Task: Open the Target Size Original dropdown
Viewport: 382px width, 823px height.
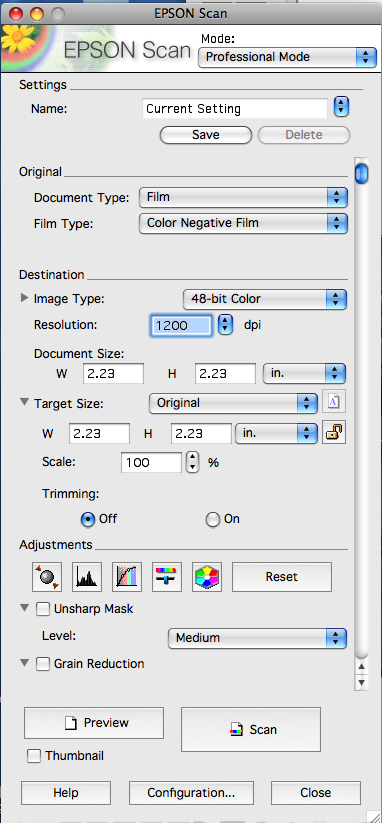Action: click(x=233, y=403)
